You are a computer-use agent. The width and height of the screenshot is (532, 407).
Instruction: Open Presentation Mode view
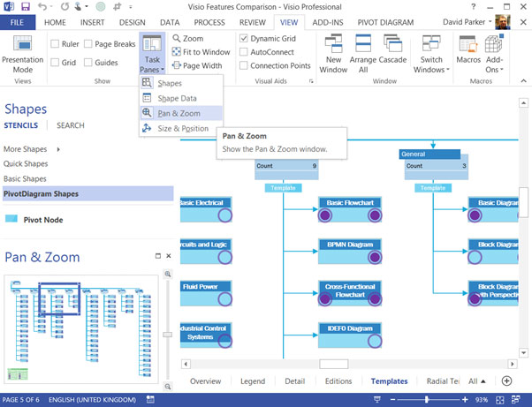[23, 54]
